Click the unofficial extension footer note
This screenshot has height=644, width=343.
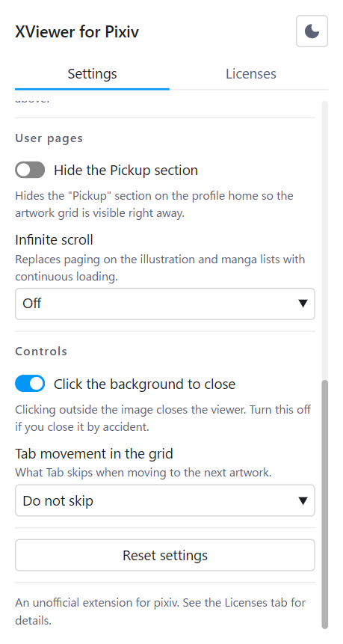click(161, 612)
